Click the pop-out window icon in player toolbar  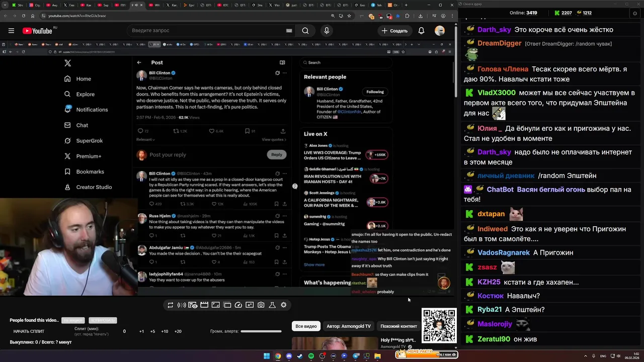click(227, 305)
